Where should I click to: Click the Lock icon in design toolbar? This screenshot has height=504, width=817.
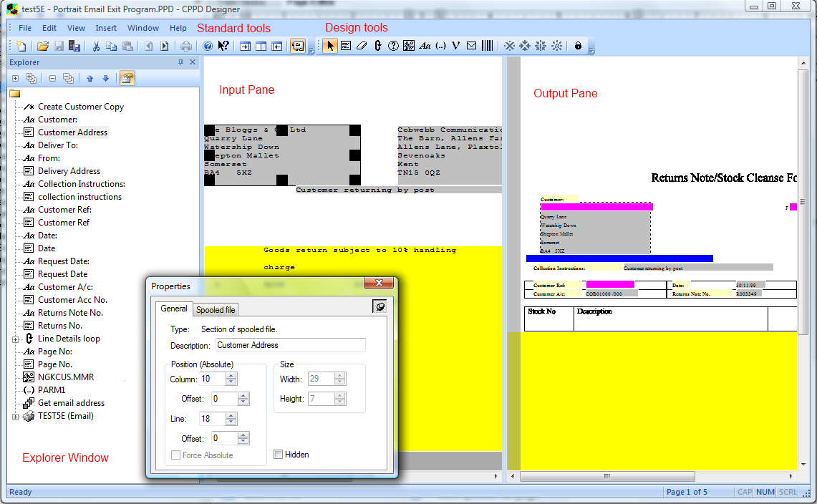tap(578, 46)
